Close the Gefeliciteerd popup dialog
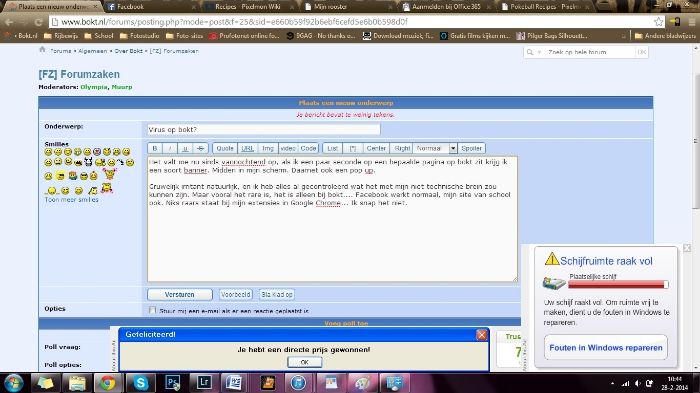This screenshot has width=700, height=393. (x=482, y=334)
